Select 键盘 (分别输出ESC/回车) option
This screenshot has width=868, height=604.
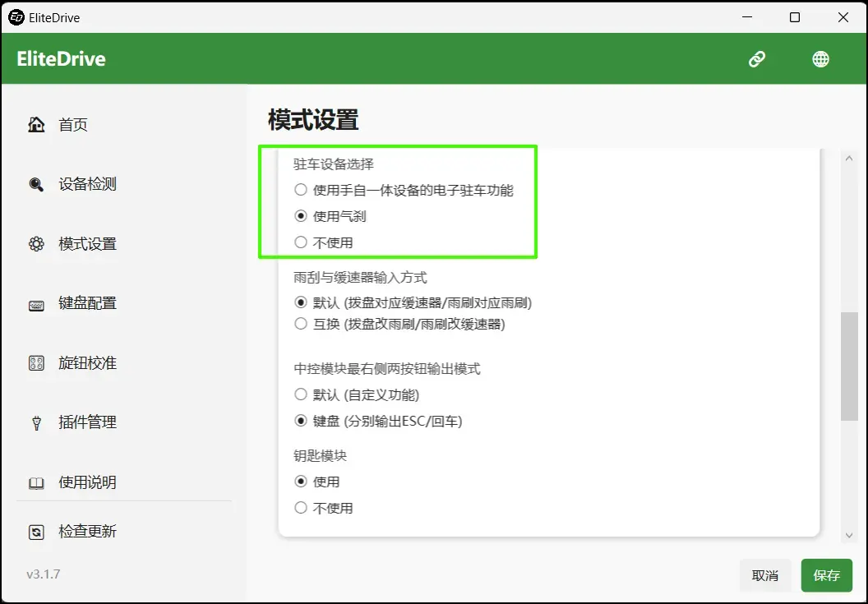point(378,422)
